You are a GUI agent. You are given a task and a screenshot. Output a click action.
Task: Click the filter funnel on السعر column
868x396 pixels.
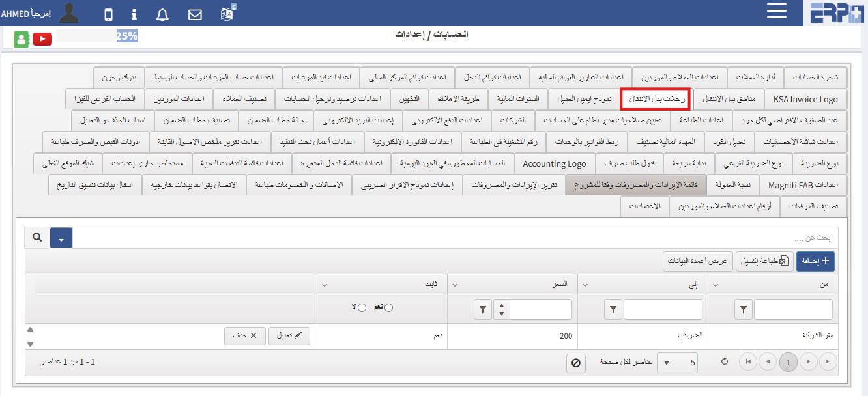[x=483, y=309]
